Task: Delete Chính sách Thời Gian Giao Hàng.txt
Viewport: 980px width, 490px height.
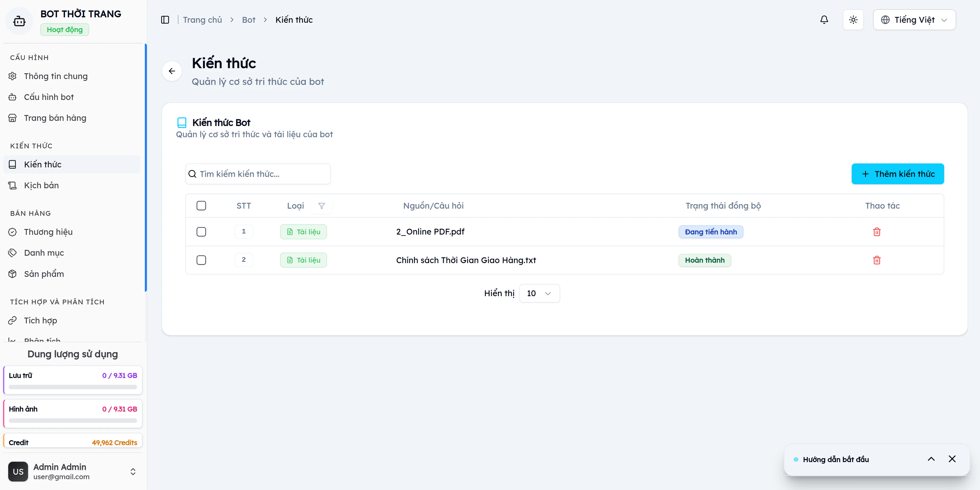Action: pos(876,260)
